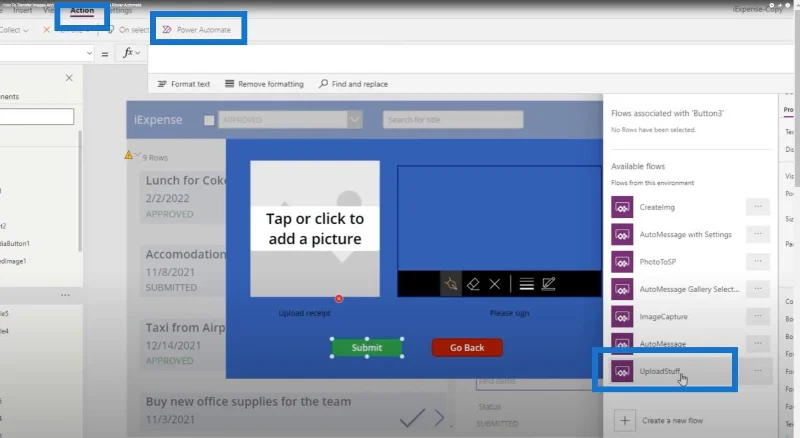Select the Image1 tree item
The image size is (800, 438).
pos(13,261)
